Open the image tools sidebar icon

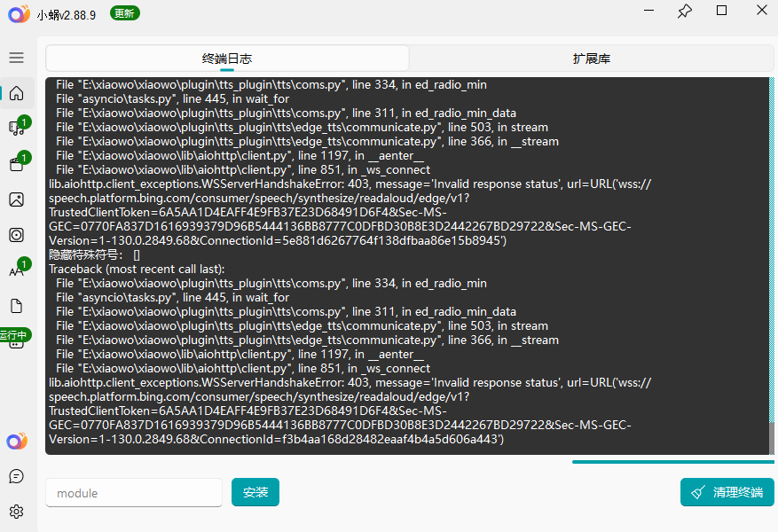pyautogui.click(x=16, y=199)
